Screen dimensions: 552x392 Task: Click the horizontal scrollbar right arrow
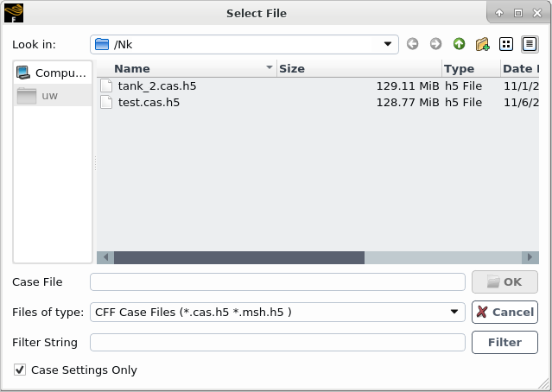point(530,257)
